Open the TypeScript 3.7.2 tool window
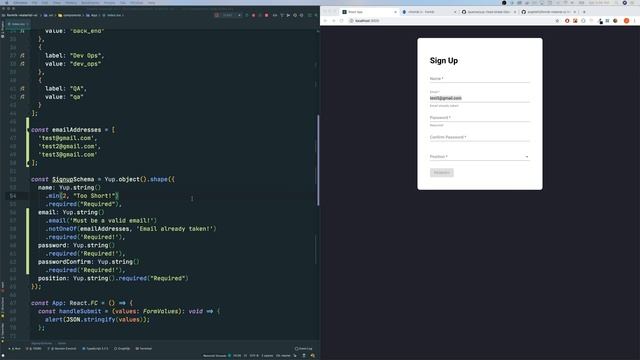Image resolution: width=640 pixels, height=360 pixels. coord(95,349)
